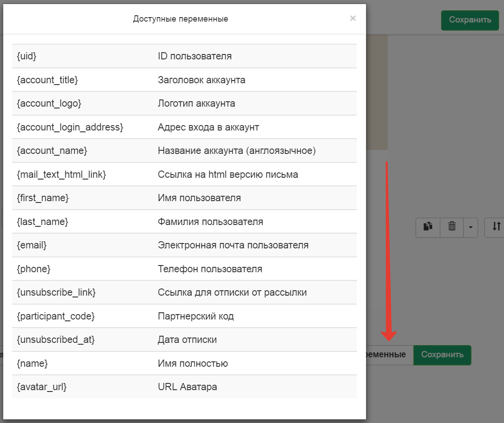Click the top Сохранить button
Screen dimensions: 504x423
470,20
